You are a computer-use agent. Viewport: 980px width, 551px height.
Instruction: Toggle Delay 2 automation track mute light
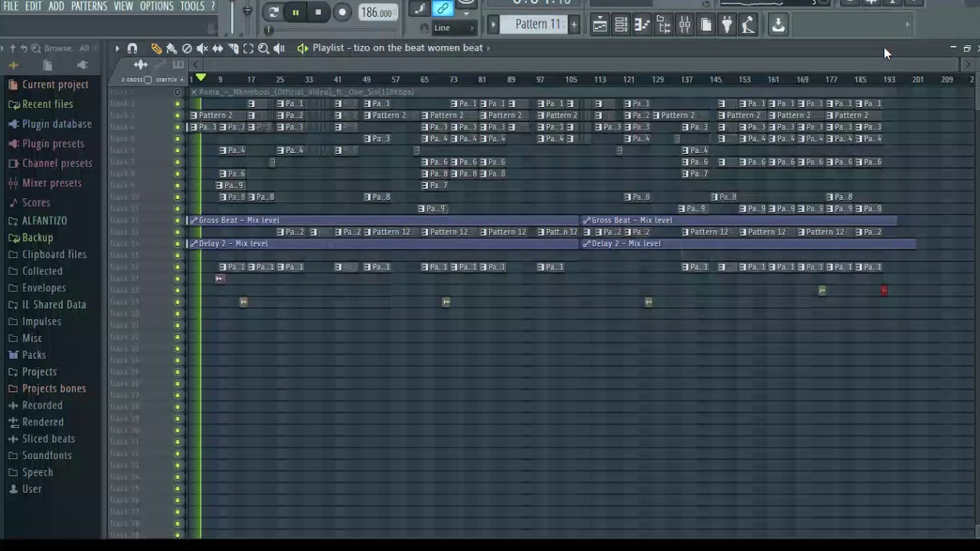tap(178, 243)
